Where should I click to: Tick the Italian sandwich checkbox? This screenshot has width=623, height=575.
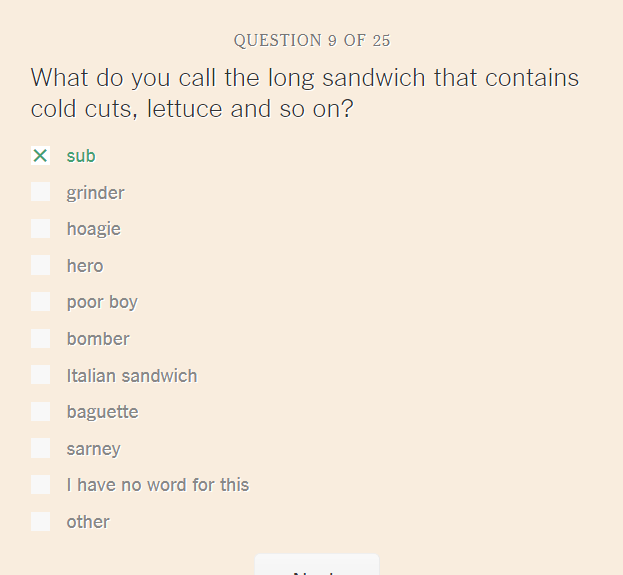coord(41,375)
